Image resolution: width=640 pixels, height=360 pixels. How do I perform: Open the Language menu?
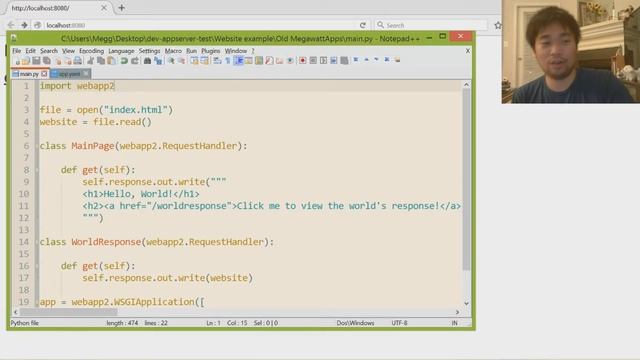(x=121, y=51)
